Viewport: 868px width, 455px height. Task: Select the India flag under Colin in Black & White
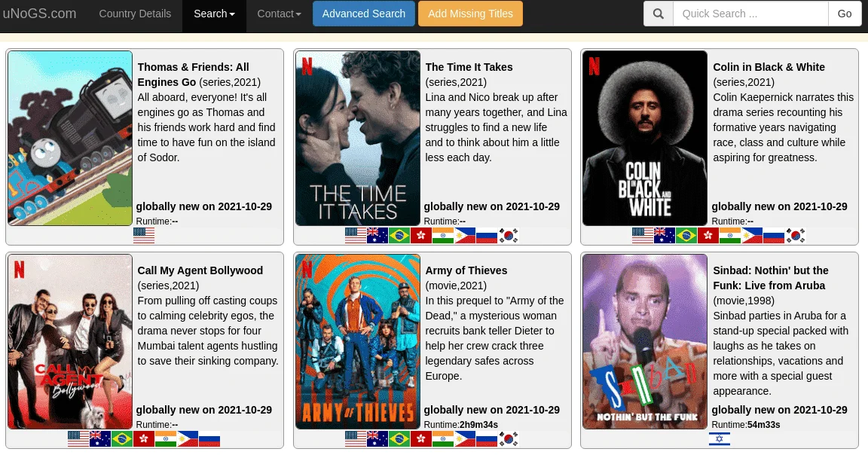click(x=730, y=236)
